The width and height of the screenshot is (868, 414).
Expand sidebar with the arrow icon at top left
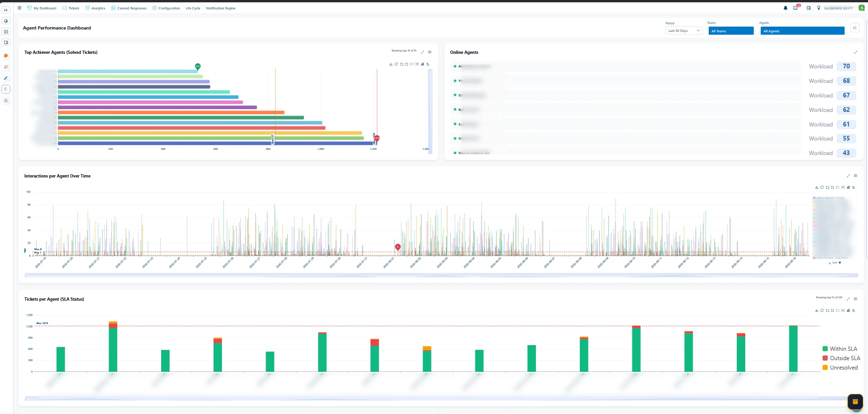[x=6, y=10]
